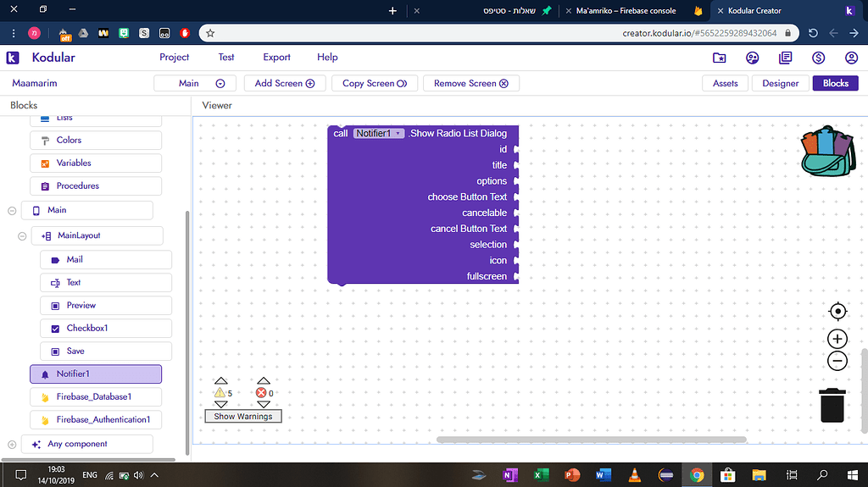Screen dimensions: 868x487
Task: Open the account profile icon
Action: point(851,58)
